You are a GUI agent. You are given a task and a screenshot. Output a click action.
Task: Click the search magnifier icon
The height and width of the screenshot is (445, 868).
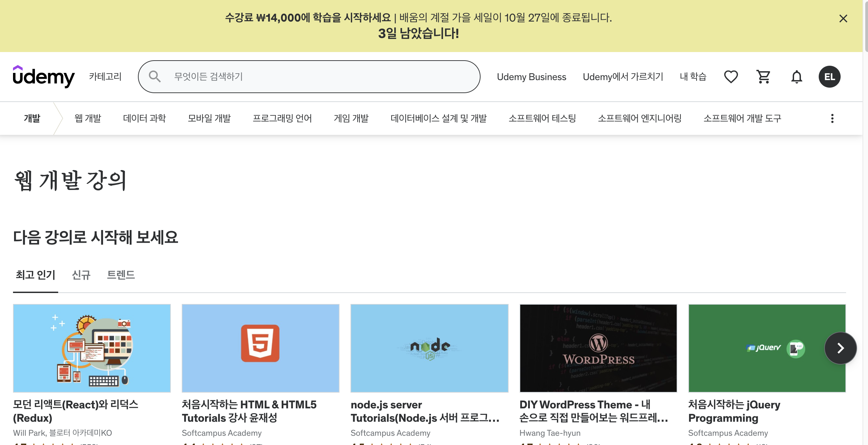tap(155, 76)
